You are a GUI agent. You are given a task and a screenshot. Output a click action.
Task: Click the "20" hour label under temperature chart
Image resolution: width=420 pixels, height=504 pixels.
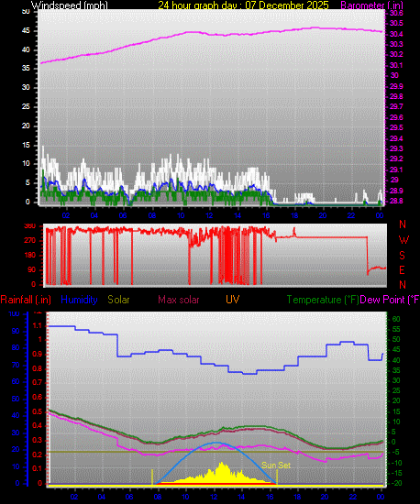(x=325, y=497)
